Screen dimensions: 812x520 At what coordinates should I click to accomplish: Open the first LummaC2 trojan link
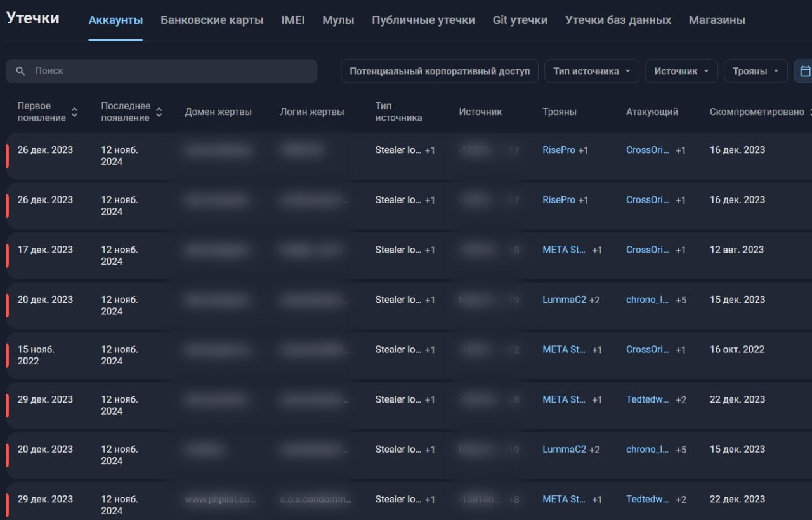[x=564, y=300]
